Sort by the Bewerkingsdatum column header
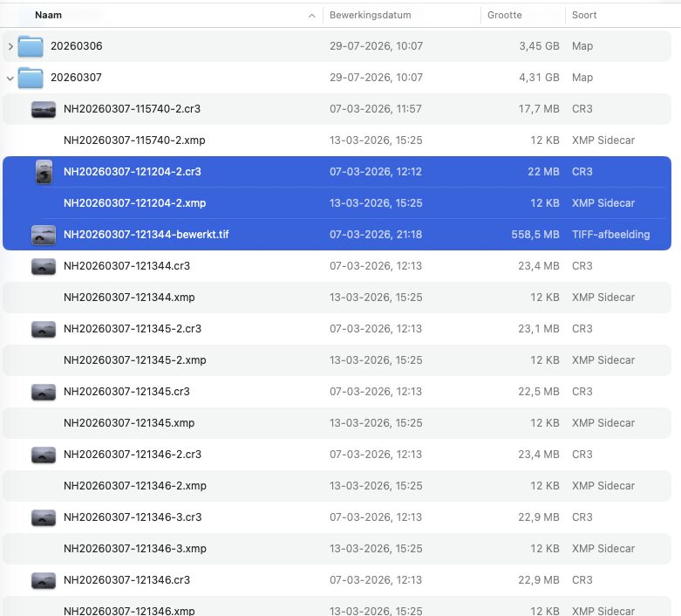Screen dimensions: 681x616 tap(370, 15)
